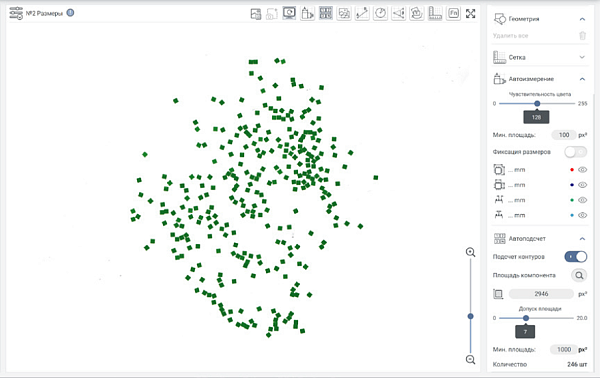Click the image comparison toolbar icon
Screen dimensions: 600x378
(x=344, y=14)
